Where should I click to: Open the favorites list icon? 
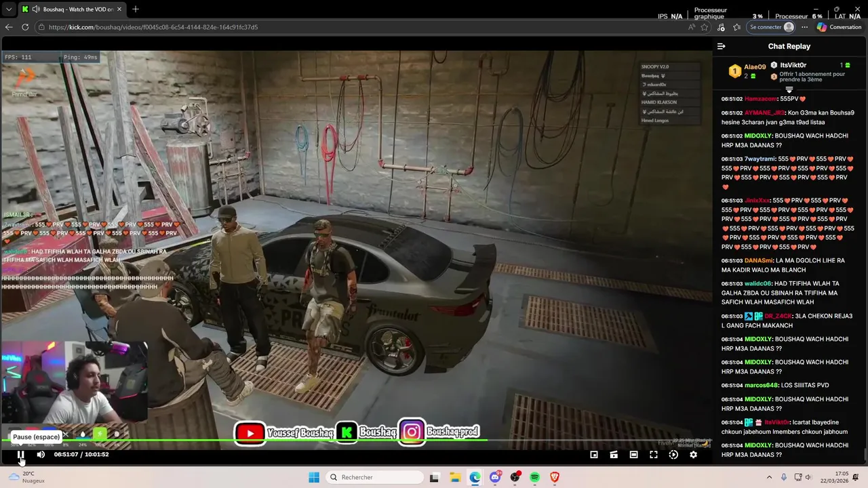tap(737, 27)
